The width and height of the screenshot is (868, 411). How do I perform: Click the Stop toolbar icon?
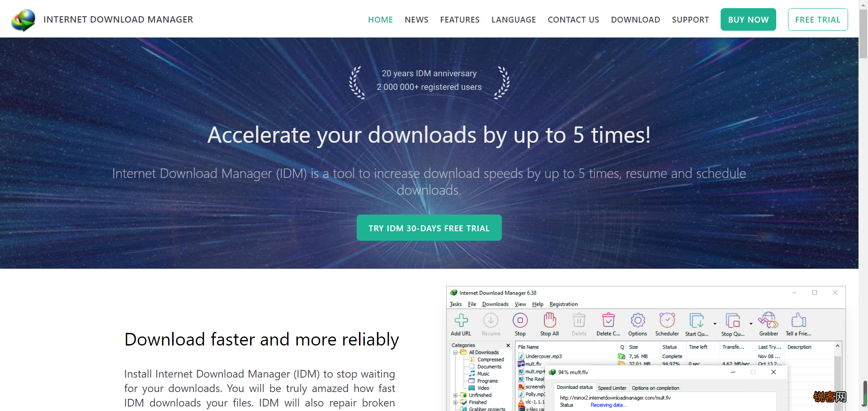[x=520, y=320]
